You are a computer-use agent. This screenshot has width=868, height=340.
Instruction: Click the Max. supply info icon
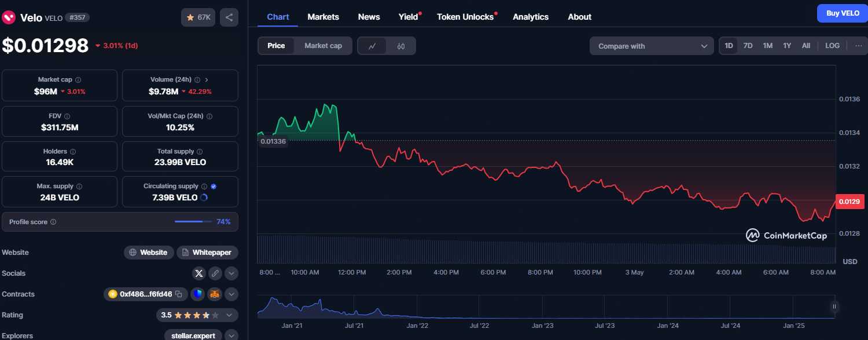(79, 187)
